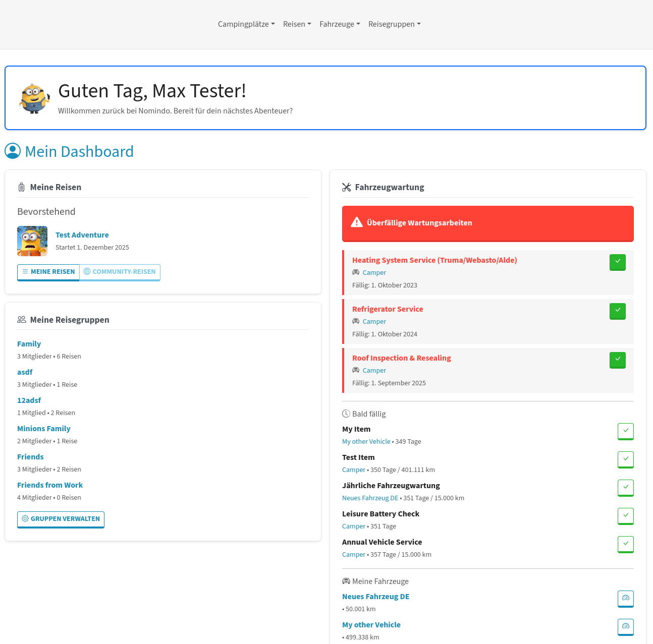Click the suitcase icon beside Meine Reisen
The image size is (653, 644).
[21, 187]
